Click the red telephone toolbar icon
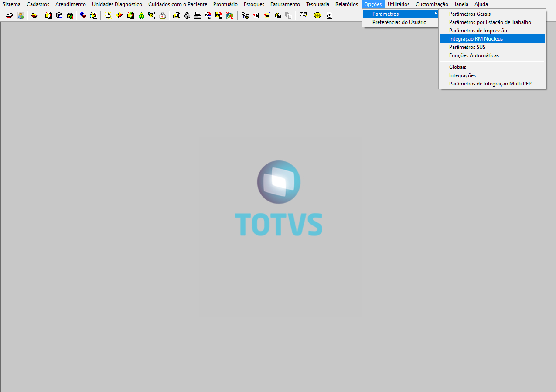The width and height of the screenshot is (556, 392). pyautogui.click(x=83, y=15)
